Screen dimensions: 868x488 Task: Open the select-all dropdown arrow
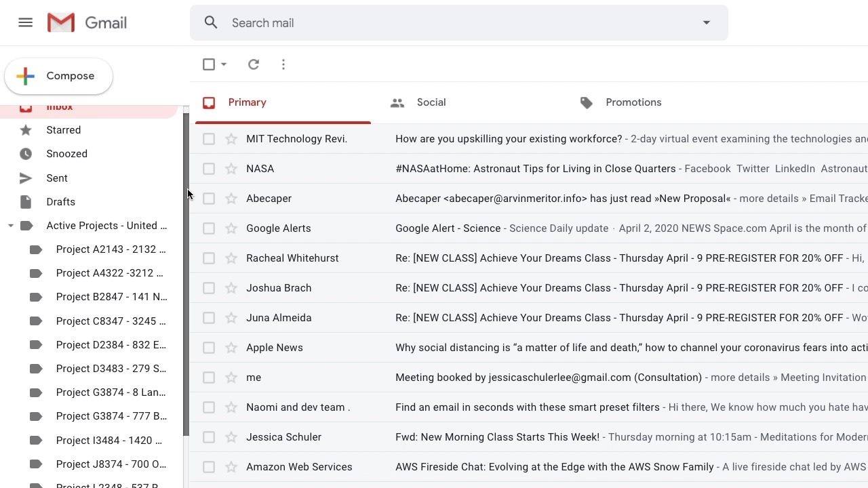224,64
